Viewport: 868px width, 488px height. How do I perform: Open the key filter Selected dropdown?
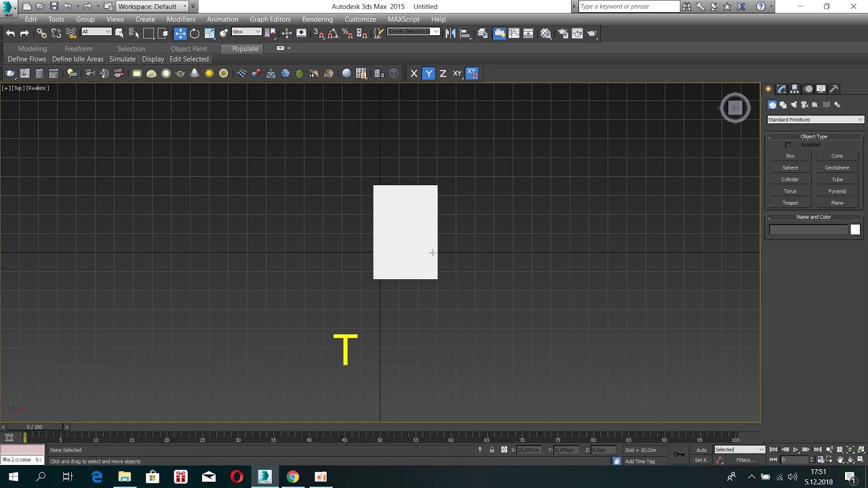(739, 450)
